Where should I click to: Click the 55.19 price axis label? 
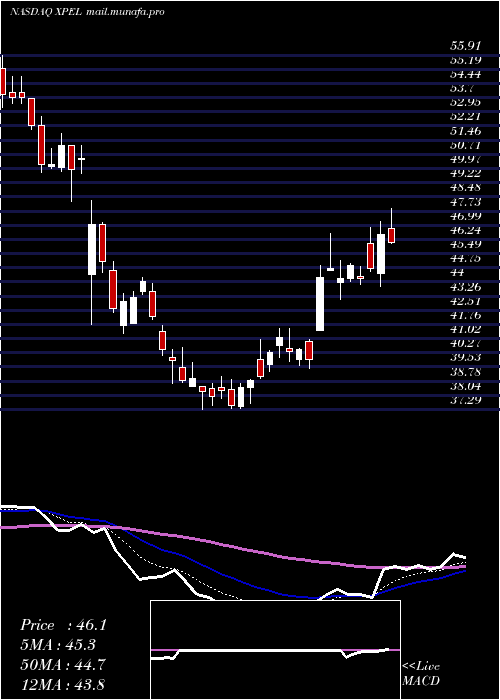[x=465, y=59]
